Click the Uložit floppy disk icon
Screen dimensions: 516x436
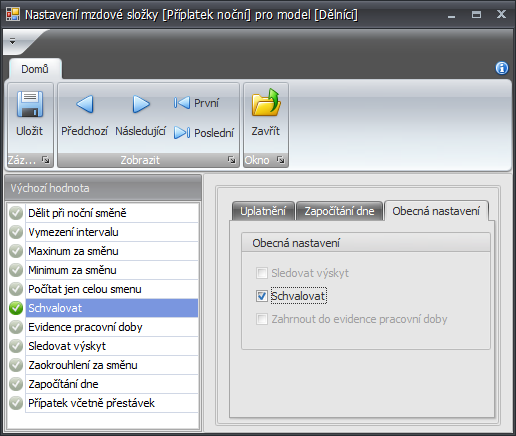[30, 104]
